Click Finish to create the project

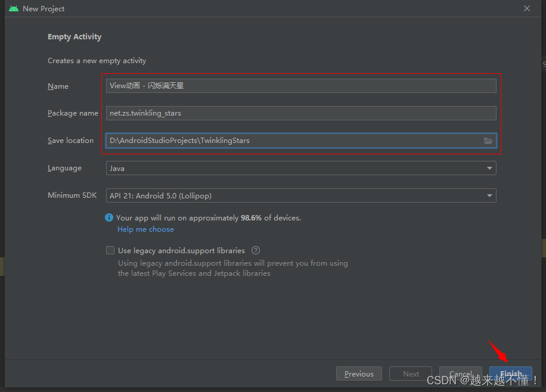(x=511, y=374)
